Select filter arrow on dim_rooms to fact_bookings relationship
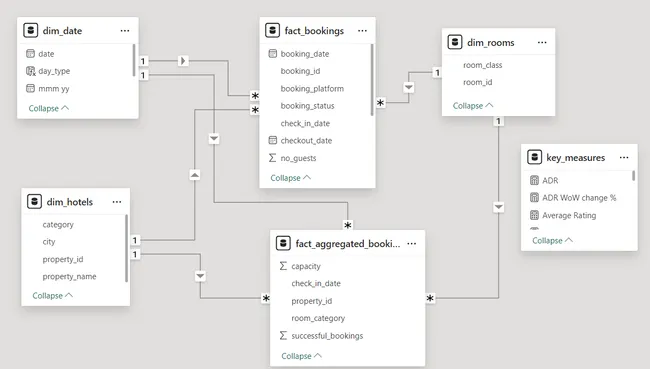 point(409,87)
